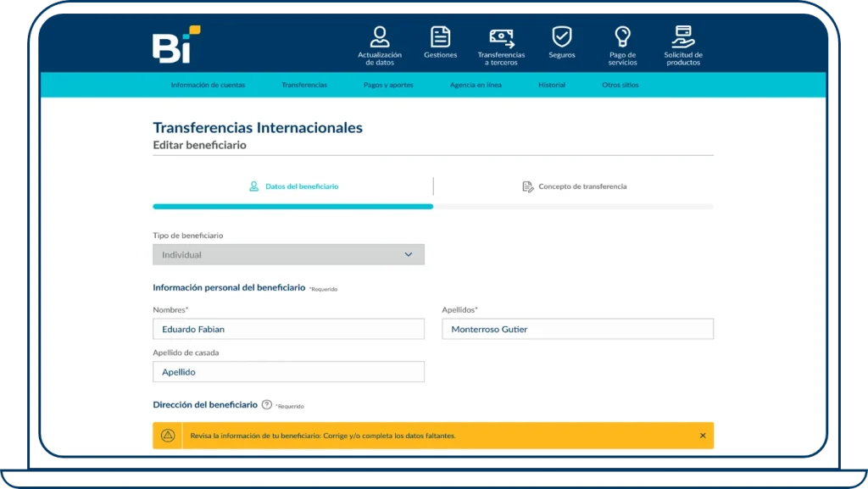The image size is (868, 489).
Task: Open the Actualización de datos icon
Action: coord(379,37)
